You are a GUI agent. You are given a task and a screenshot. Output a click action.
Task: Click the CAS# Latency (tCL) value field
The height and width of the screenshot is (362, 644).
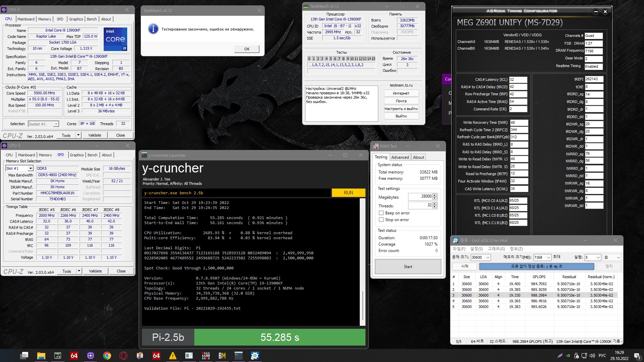point(518,80)
